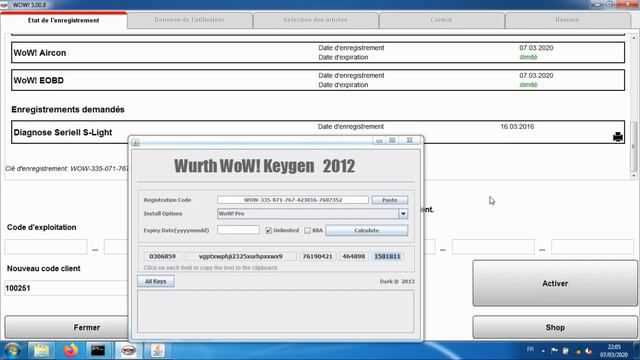Viewport: 640px width, 360px height.
Task: Click the Cle d'enregistrement key text
Action: click(x=67, y=169)
